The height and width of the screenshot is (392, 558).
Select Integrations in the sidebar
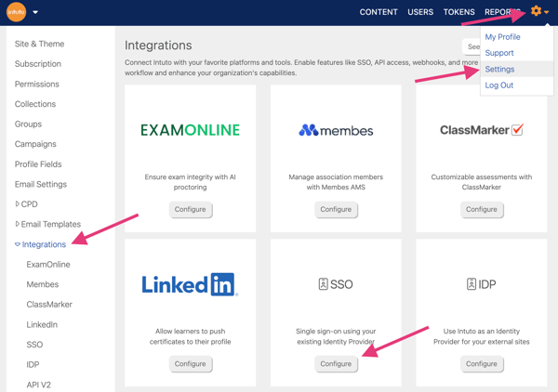(44, 244)
